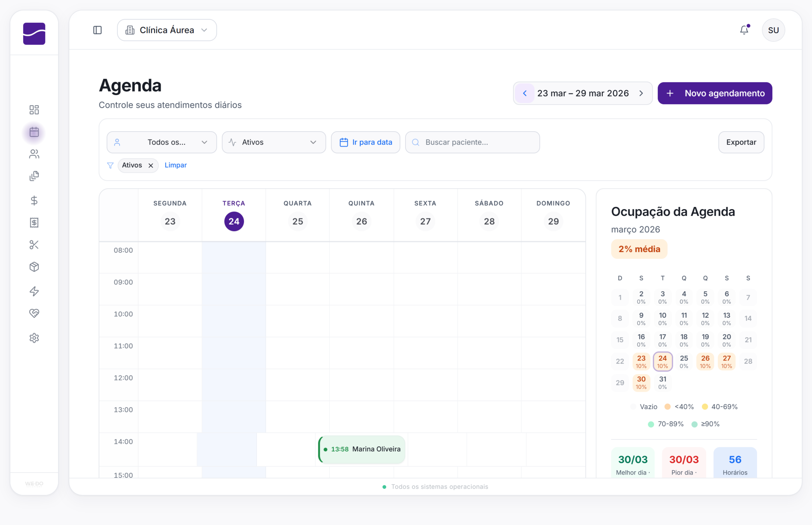Click the Exportar button
812x525 pixels.
click(x=741, y=142)
